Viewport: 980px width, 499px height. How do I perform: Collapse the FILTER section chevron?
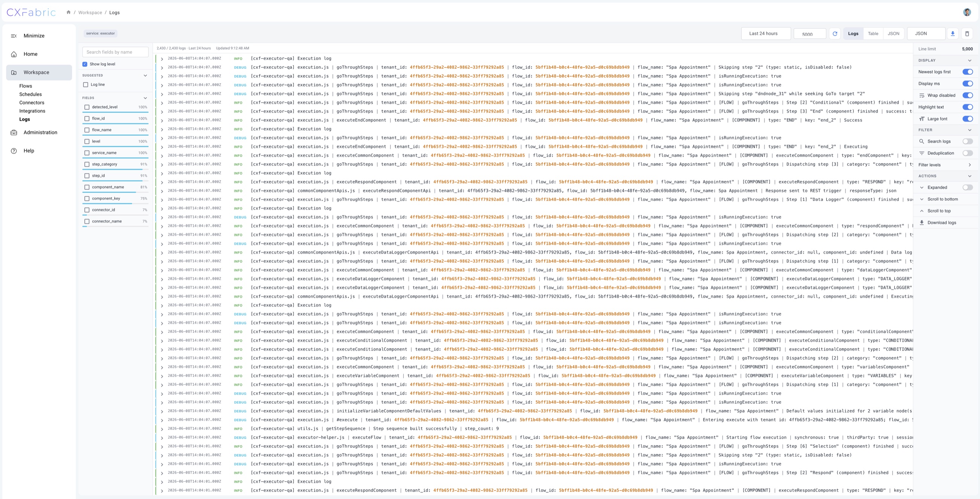click(x=970, y=130)
